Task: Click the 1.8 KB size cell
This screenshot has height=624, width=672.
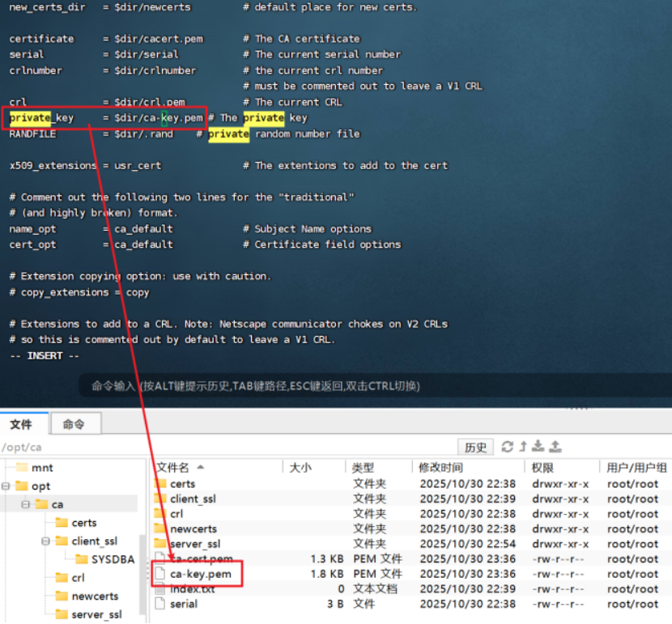Action: coord(327,574)
